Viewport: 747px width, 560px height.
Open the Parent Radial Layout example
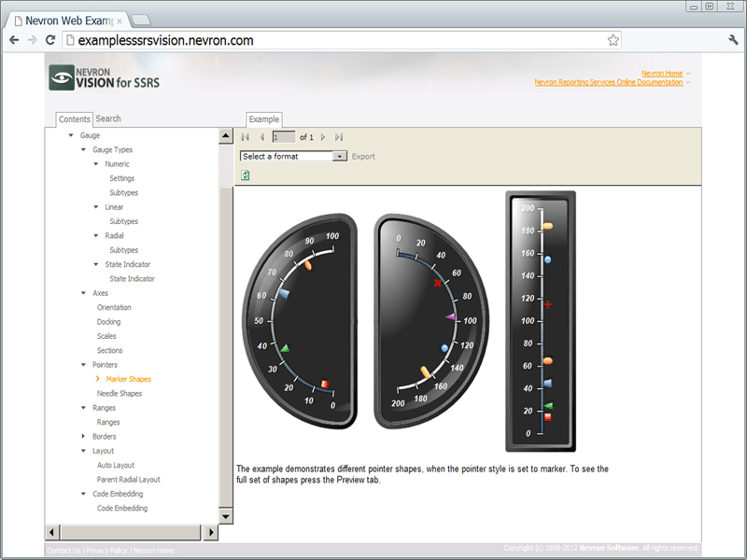pos(129,480)
